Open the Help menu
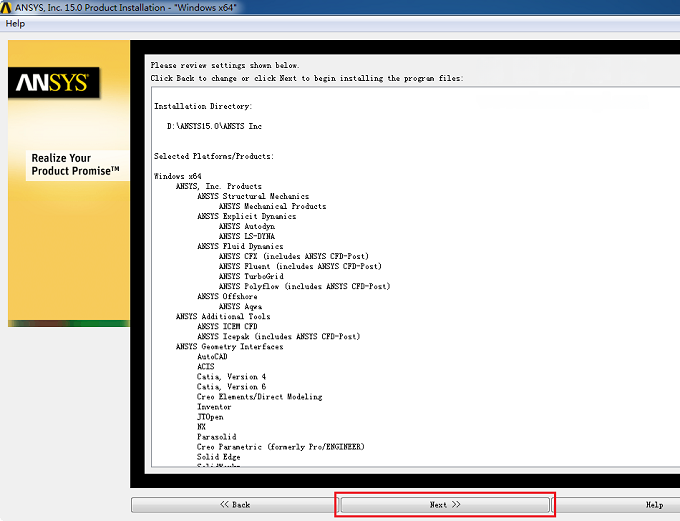The image size is (680, 521). [x=15, y=23]
